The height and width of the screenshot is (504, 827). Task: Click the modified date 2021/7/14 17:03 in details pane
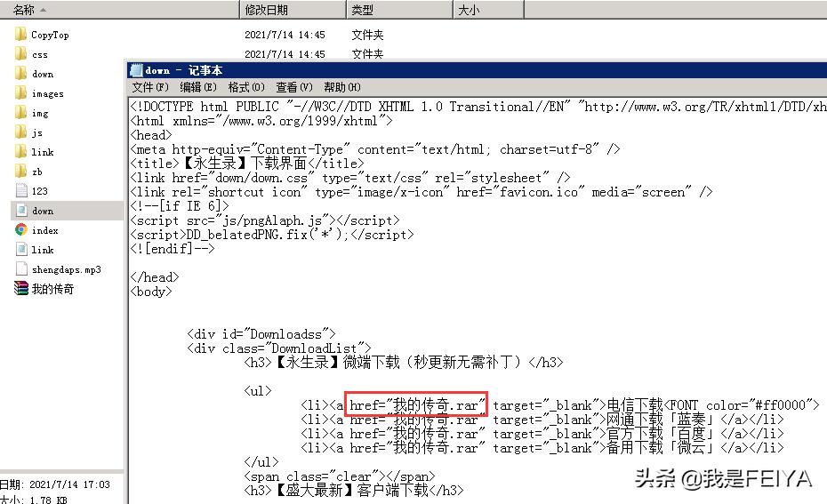(x=69, y=484)
